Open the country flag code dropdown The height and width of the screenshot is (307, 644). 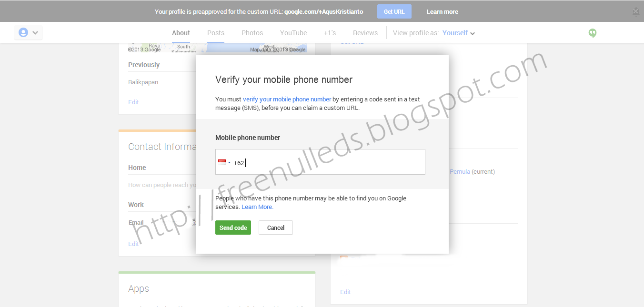click(x=224, y=162)
